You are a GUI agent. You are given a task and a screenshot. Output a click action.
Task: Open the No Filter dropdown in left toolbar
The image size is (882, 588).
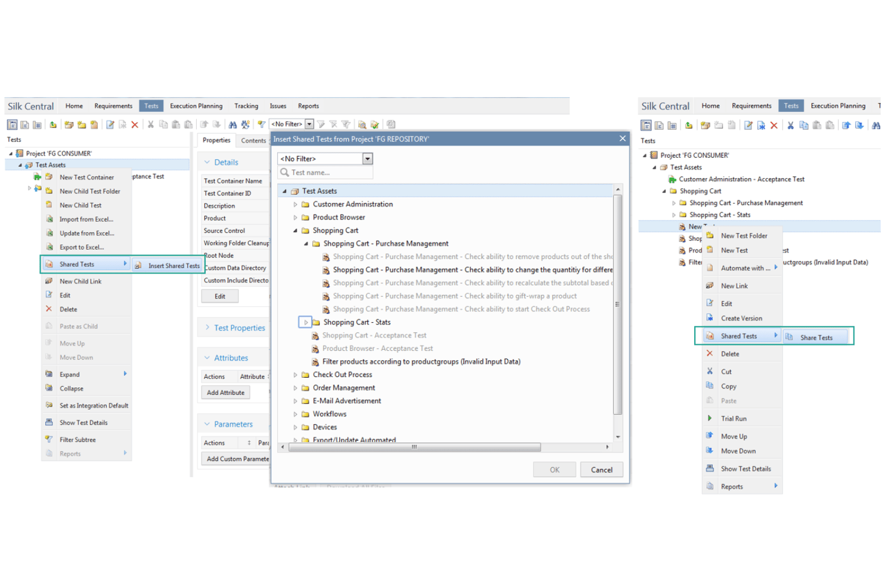pyautogui.click(x=309, y=124)
